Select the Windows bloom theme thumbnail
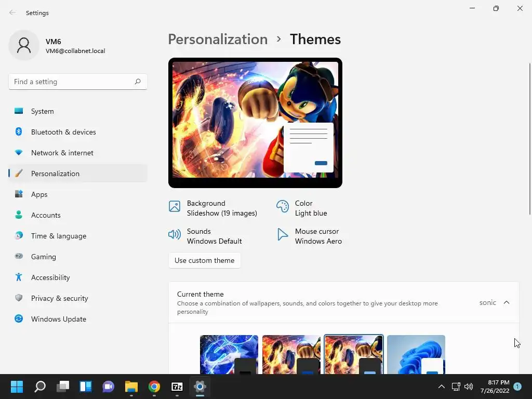This screenshot has height=399, width=532. pos(416,354)
